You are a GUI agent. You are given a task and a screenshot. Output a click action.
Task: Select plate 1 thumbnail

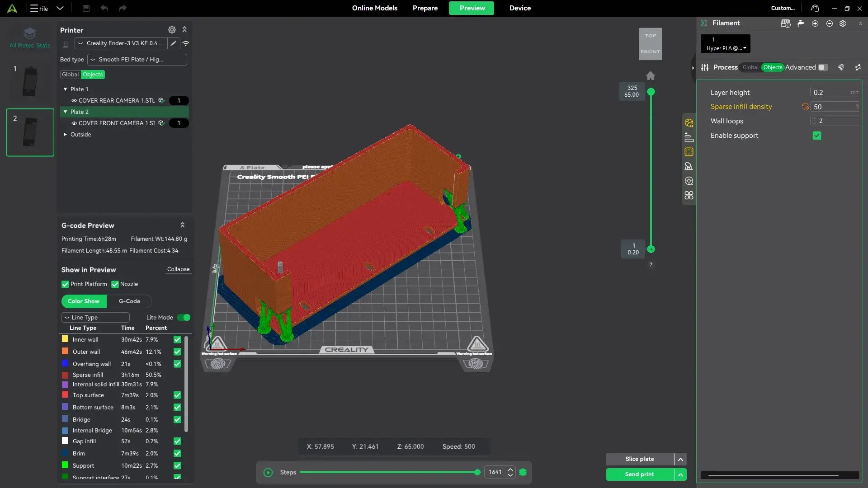coord(30,81)
